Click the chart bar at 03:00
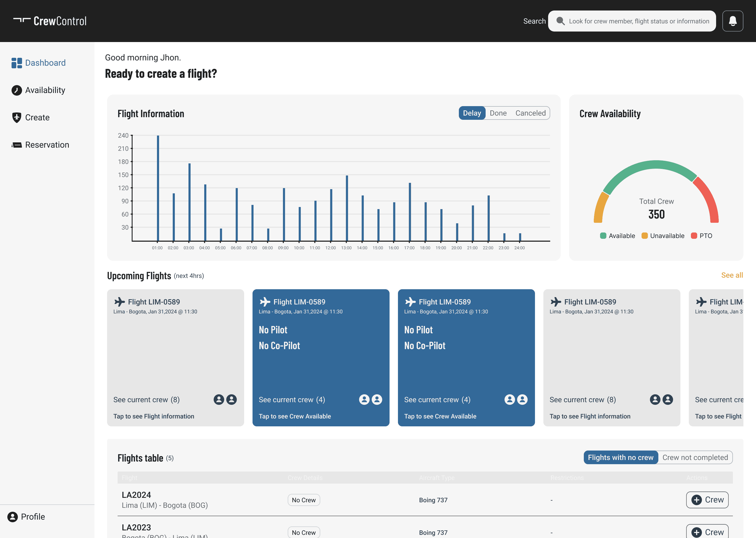The width and height of the screenshot is (756, 538). [x=189, y=202]
